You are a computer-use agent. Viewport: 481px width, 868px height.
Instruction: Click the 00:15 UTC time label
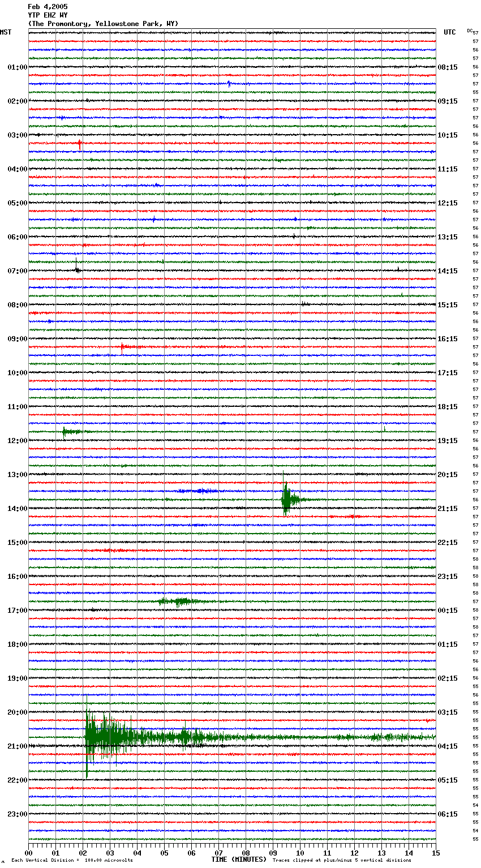pos(448,611)
